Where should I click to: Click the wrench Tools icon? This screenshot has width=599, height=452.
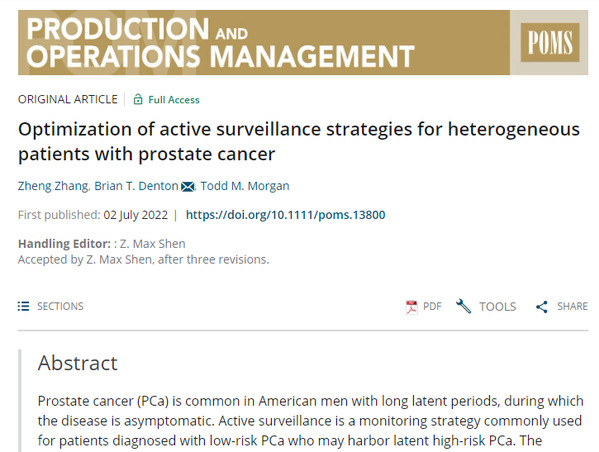click(463, 306)
